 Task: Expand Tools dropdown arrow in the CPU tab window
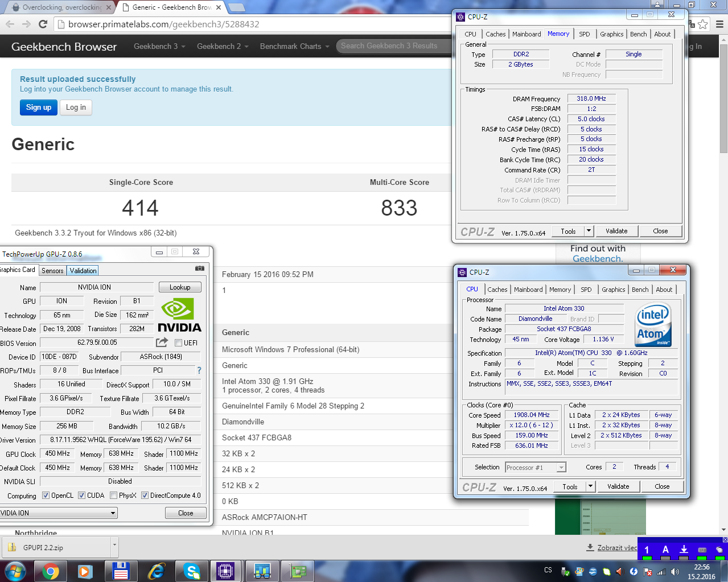click(591, 486)
